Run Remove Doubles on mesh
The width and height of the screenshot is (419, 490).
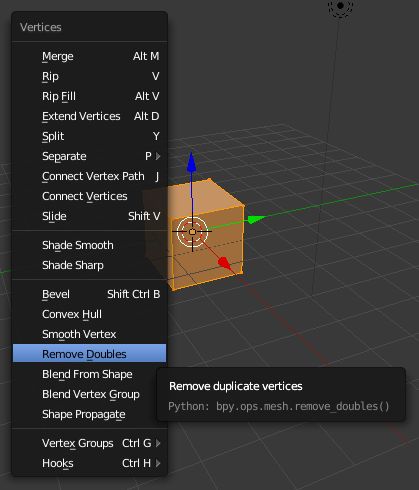(x=89, y=353)
